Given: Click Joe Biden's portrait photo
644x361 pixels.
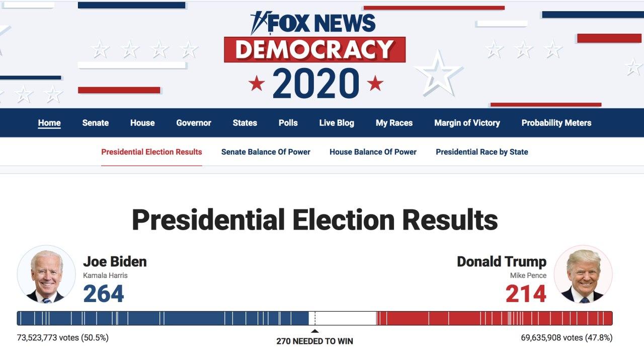Looking at the screenshot, I should click(46, 275).
